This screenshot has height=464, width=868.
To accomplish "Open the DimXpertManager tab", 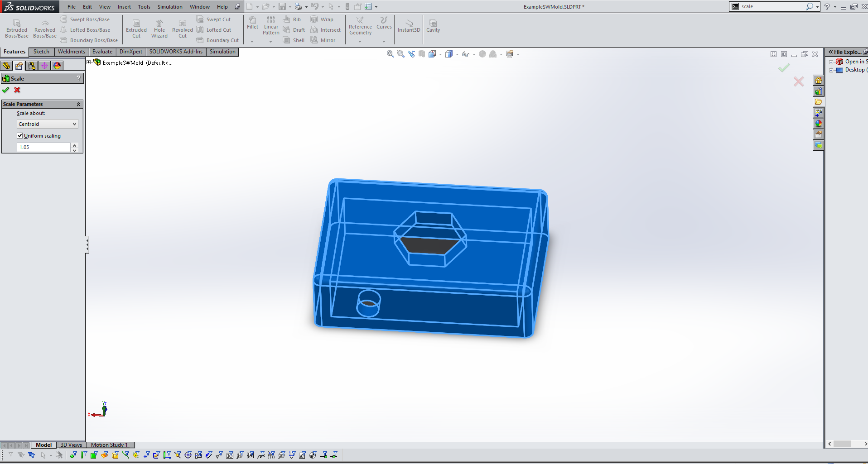I will click(x=44, y=66).
